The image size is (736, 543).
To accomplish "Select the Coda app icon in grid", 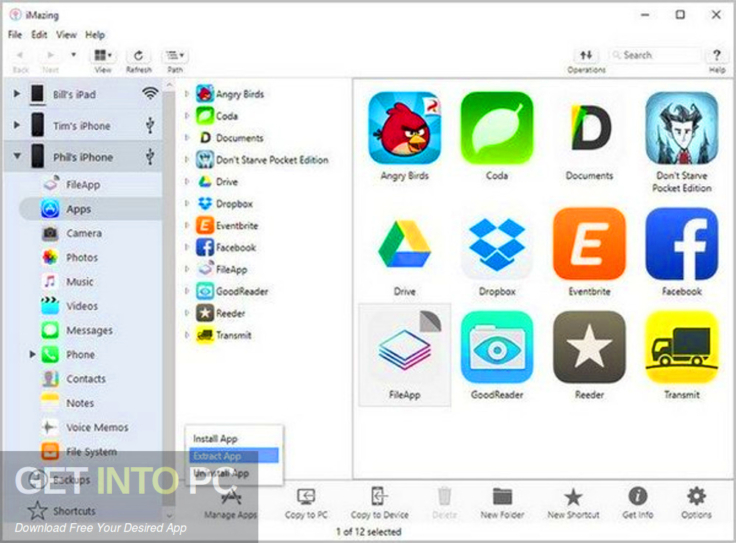I will coord(497,128).
